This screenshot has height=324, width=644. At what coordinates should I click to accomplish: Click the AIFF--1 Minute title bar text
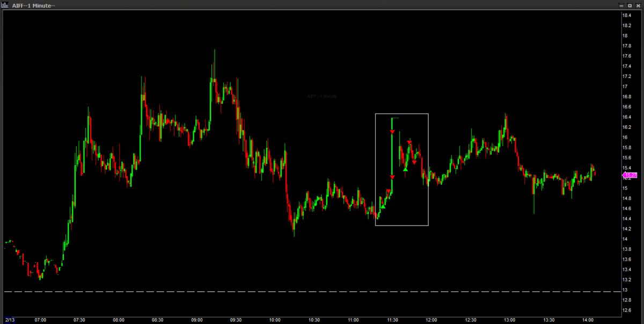tap(33, 5)
